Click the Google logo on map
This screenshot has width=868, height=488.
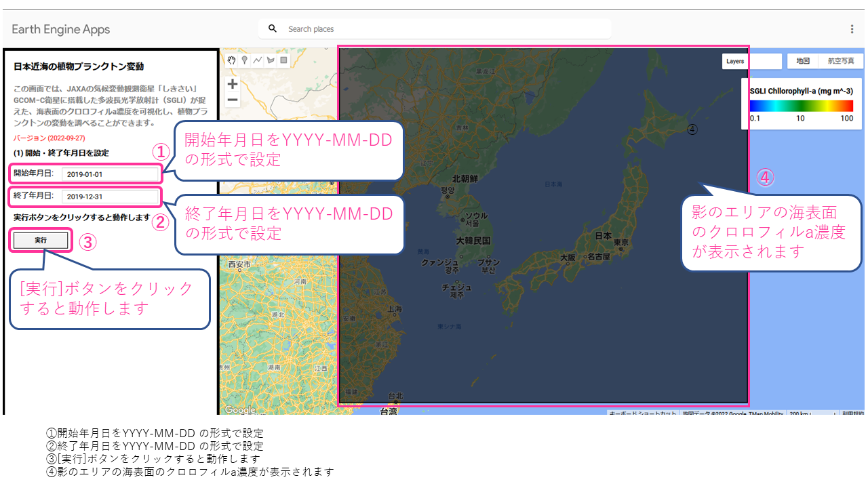[x=239, y=410]
